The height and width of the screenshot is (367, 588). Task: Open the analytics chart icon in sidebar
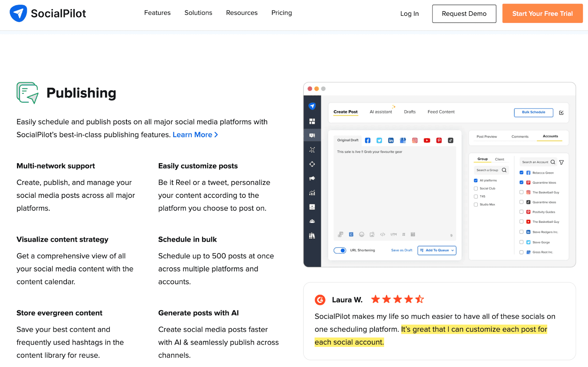coord(312,193)
